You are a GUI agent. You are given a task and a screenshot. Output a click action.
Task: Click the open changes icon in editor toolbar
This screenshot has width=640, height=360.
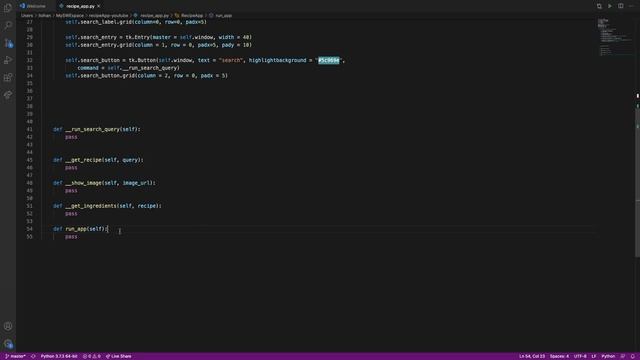(599, 6)
